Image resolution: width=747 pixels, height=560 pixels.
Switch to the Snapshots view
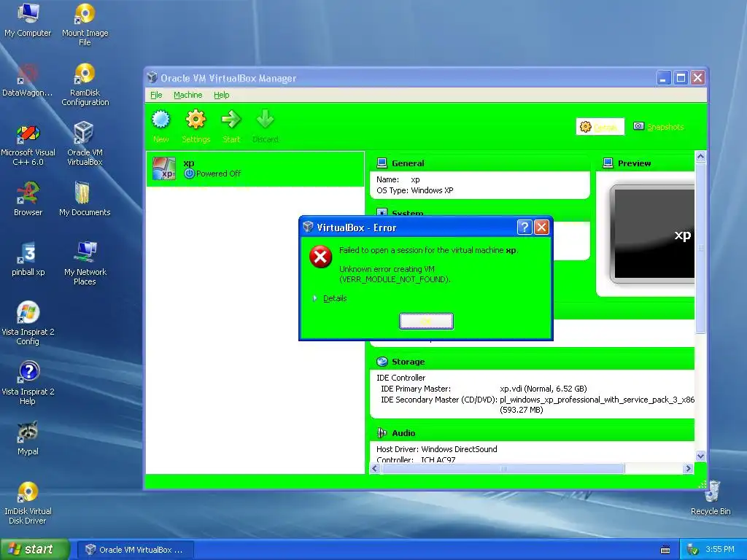click(x=659, y=127)
